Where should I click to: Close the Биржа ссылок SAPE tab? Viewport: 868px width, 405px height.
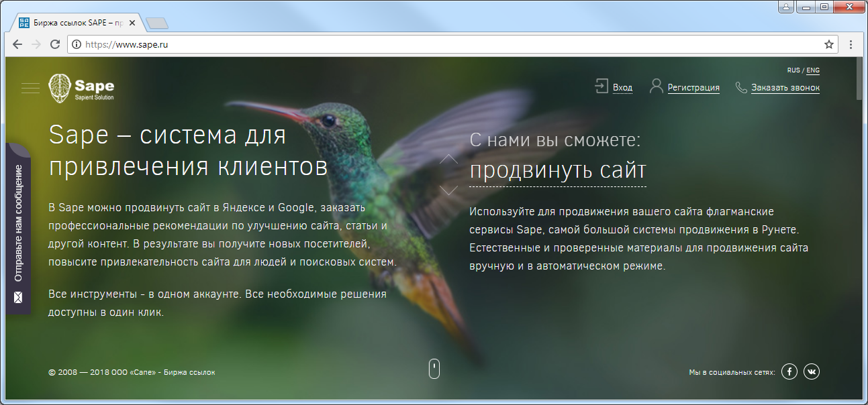(134, 23)
